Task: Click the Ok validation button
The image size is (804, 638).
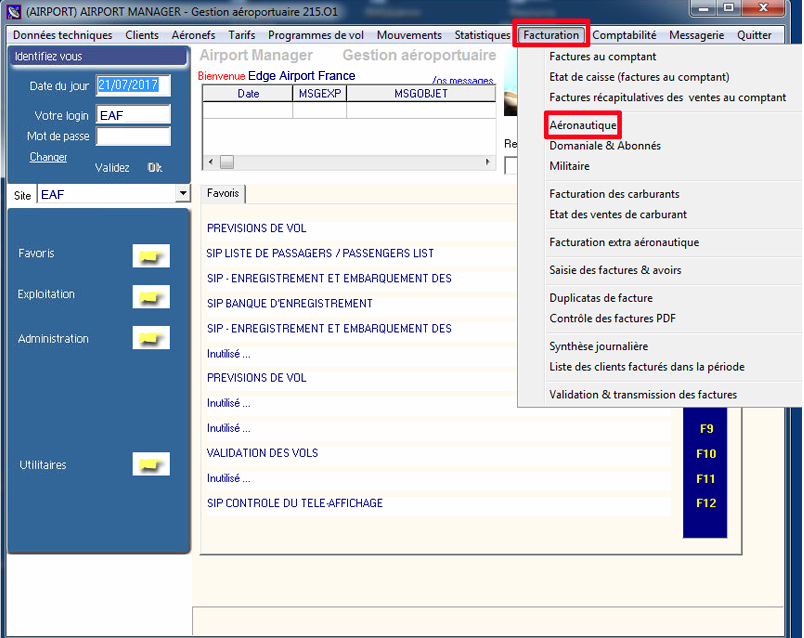Action: [x=155, y=168]
